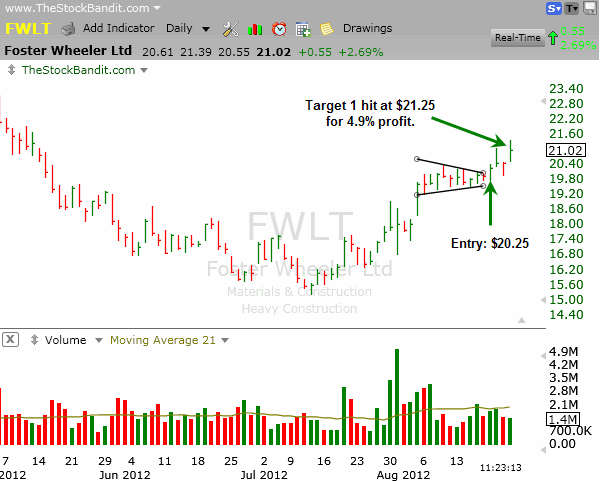Open the chart settings wrench and screwdriver icon

pos(230,29)
